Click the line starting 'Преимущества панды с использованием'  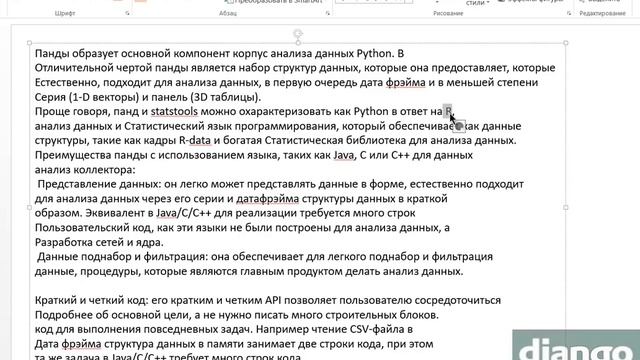point(253,155)
